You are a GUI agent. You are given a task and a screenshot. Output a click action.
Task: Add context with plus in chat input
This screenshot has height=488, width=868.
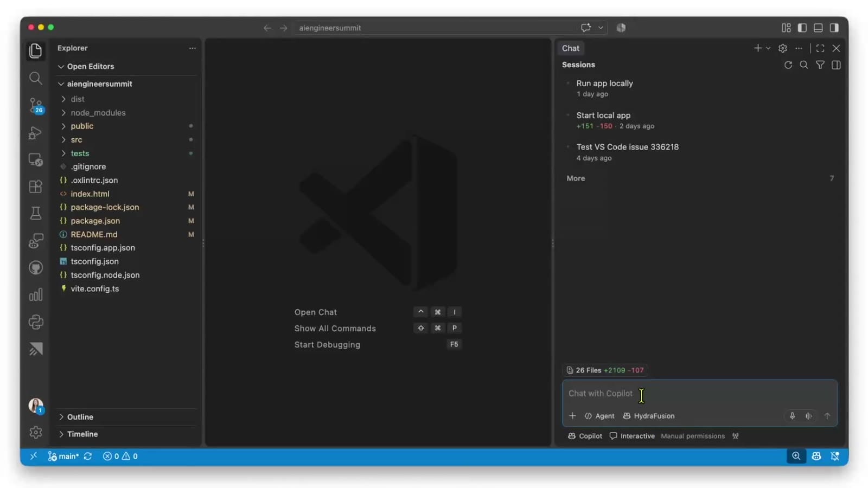click(572, 416)
